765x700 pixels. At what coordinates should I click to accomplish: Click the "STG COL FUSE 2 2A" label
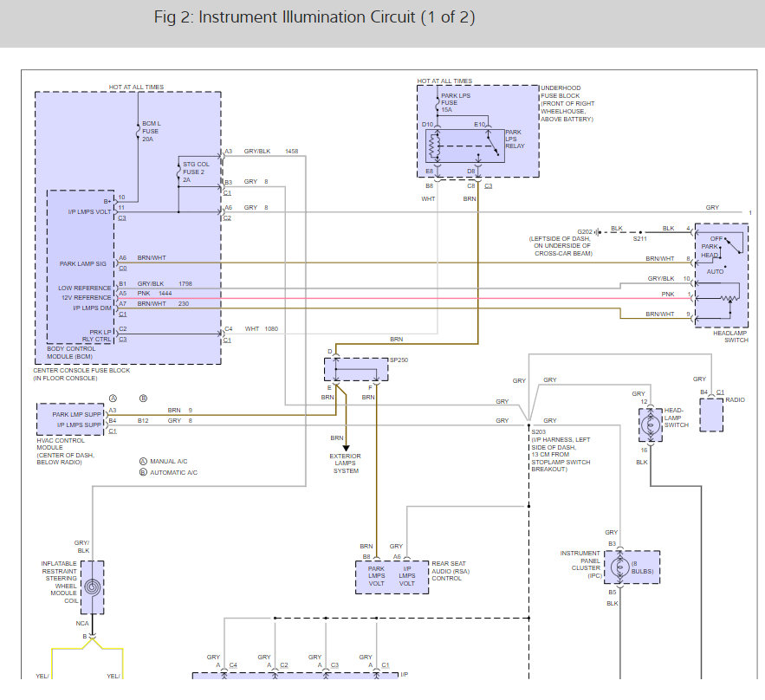pos(196,172)
